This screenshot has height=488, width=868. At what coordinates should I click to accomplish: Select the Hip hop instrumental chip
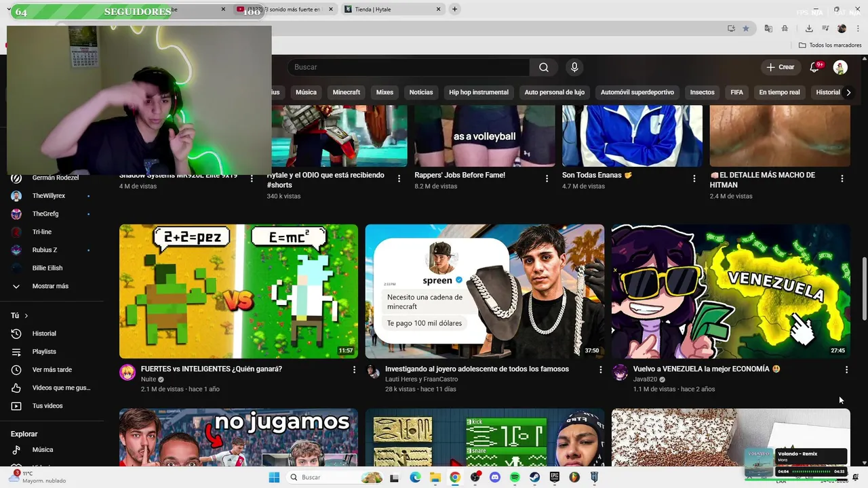pos(479,92)
